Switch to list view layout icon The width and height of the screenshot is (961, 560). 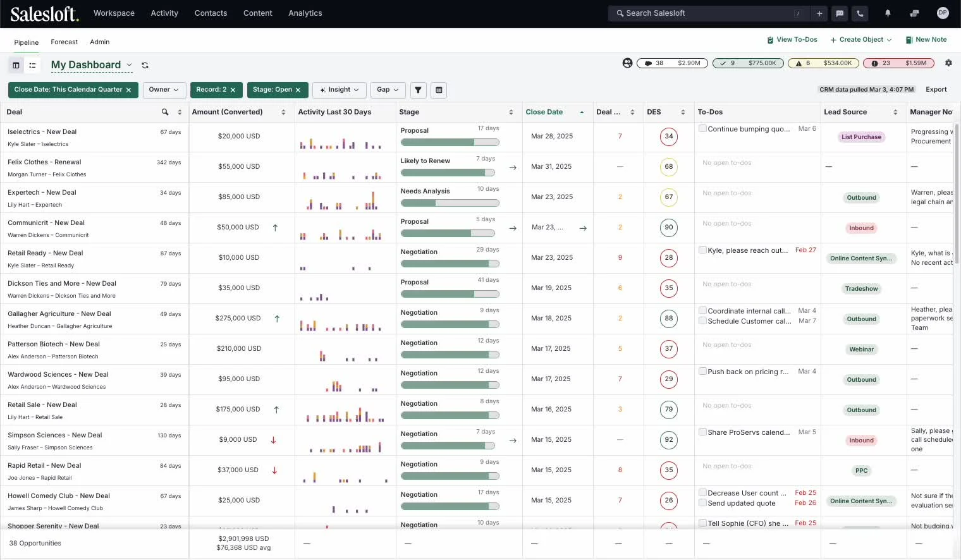(33, 65)
